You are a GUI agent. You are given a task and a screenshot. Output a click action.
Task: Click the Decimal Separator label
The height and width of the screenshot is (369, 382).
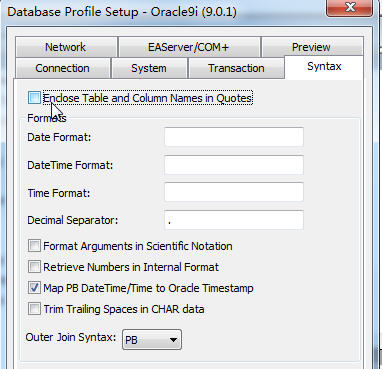pyautogui.click(x=73, y=220)
